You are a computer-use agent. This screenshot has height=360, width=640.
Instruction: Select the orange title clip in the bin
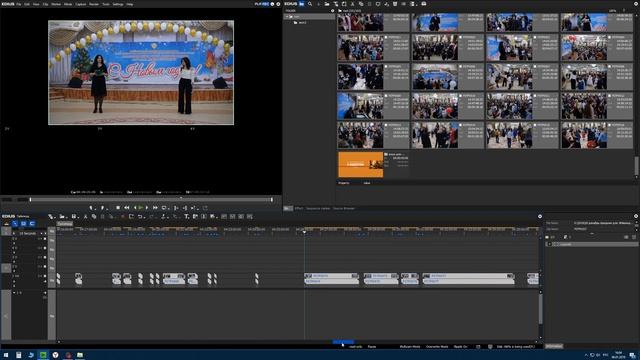pyautogui.click(x=360, y=164)
